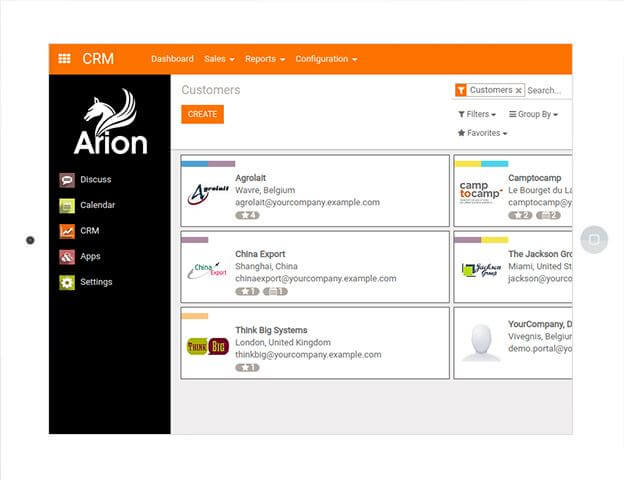The height and width of the screenshot is (480, 624).
Task: Click the Customers page heading
Action: pos(211,90)
